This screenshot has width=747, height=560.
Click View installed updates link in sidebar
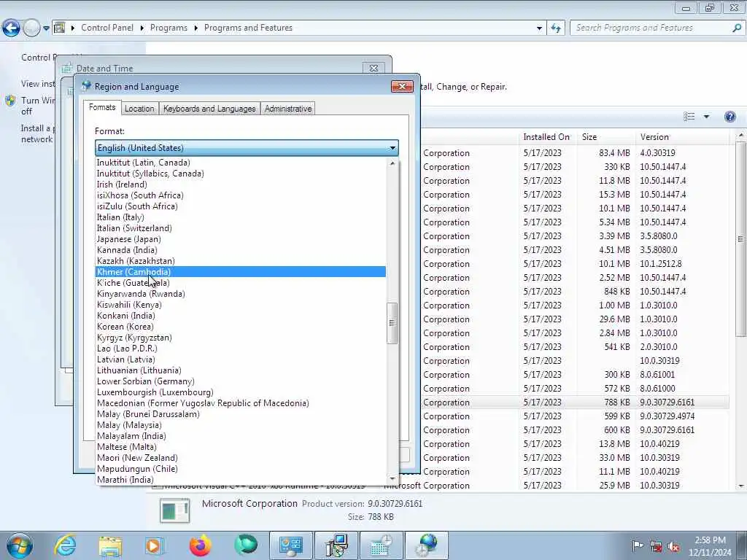tap(38, 84)
